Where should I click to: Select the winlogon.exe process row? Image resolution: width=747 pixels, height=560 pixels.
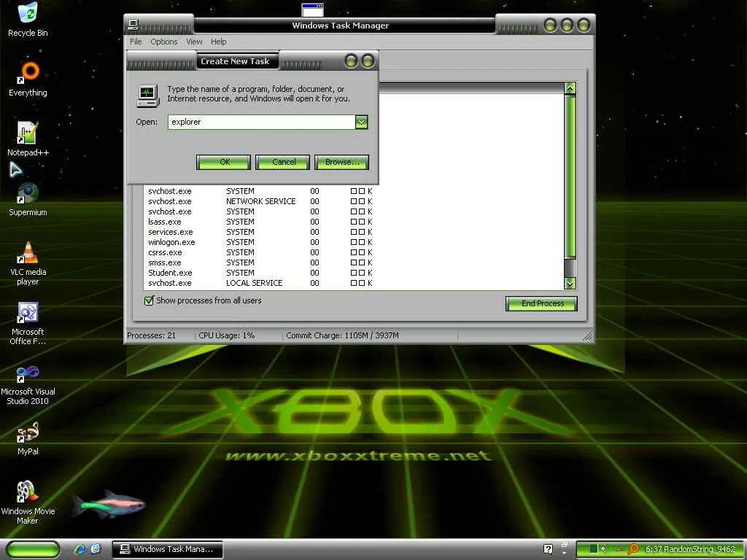pos(260,242)
